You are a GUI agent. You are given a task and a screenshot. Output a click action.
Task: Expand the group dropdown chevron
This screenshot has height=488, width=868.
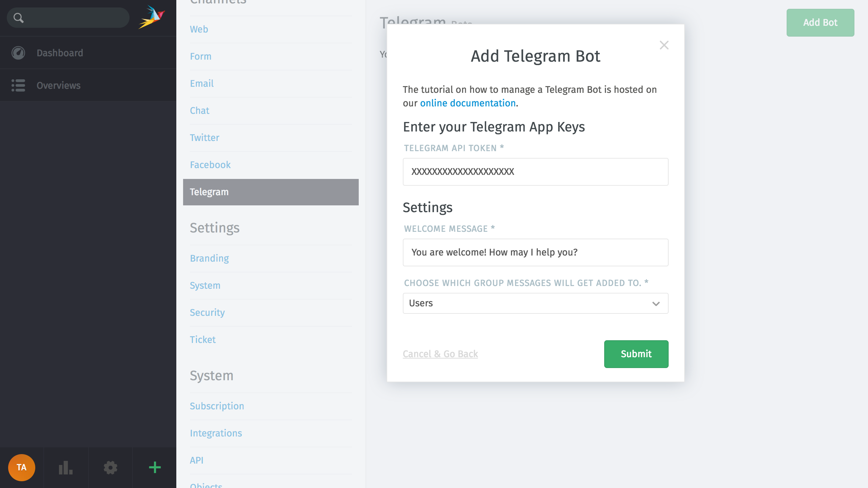click(656, 304)
